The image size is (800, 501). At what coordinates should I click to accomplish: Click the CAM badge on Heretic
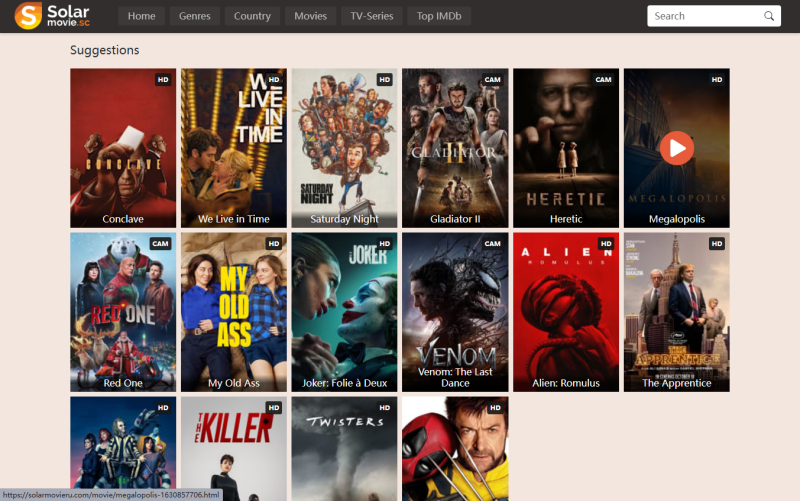point(603,80)
